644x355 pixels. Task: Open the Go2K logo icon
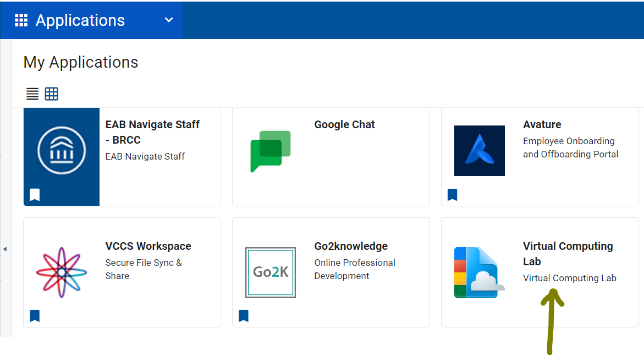[270, 272]
